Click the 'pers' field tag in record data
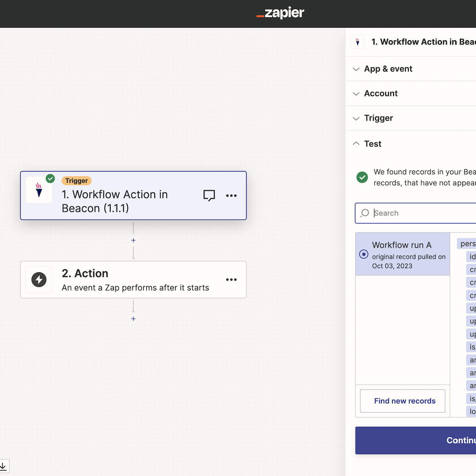Viewport: 476px width, 476px height. [466, 244]
